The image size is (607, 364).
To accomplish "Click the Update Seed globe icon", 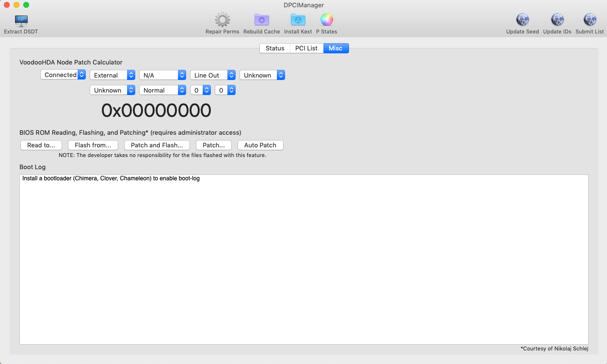I will tap(523, 20).
